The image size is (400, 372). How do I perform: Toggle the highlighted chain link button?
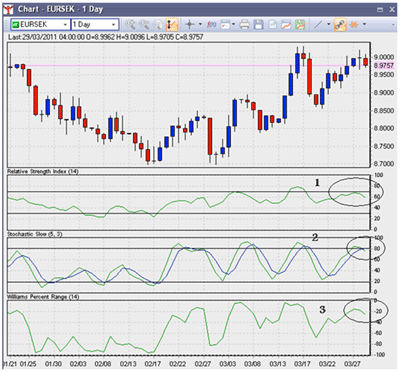[x=340, y=25]
